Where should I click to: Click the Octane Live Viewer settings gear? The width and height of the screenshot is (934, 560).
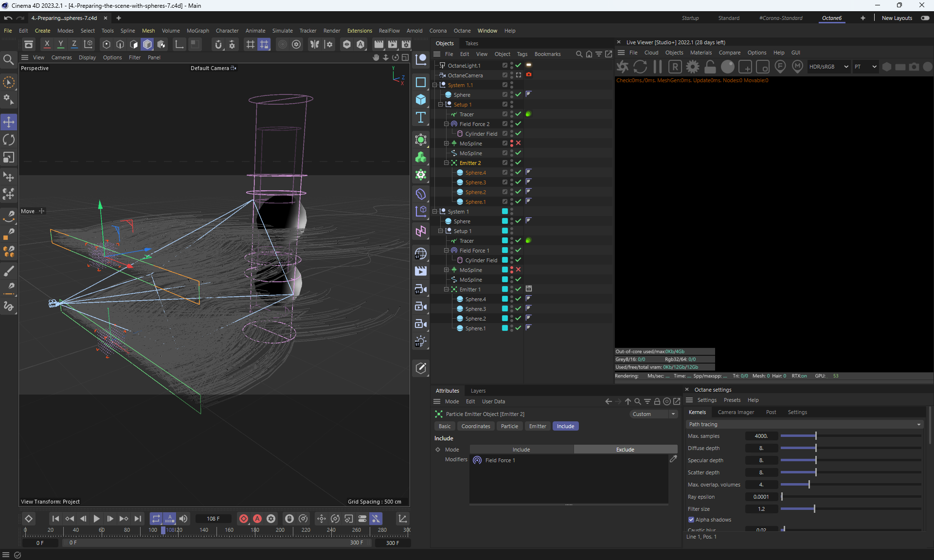tap(692, 67)
